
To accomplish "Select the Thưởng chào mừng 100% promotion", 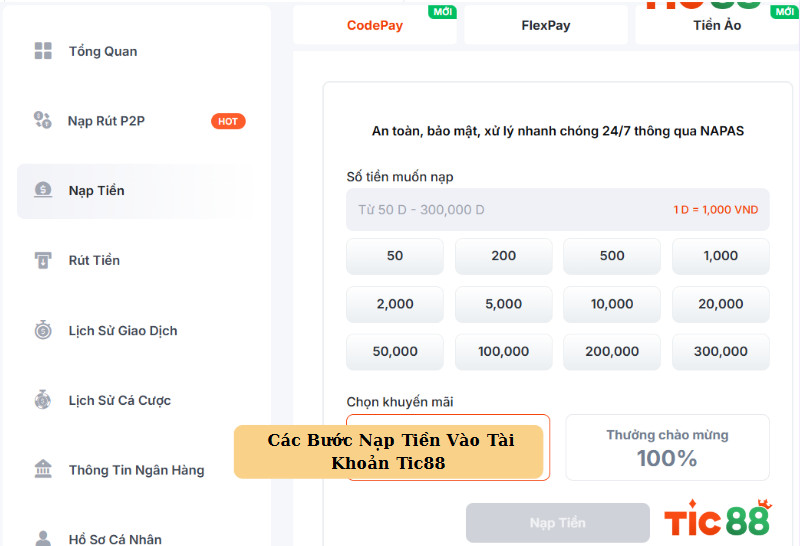I will [667, 447].
